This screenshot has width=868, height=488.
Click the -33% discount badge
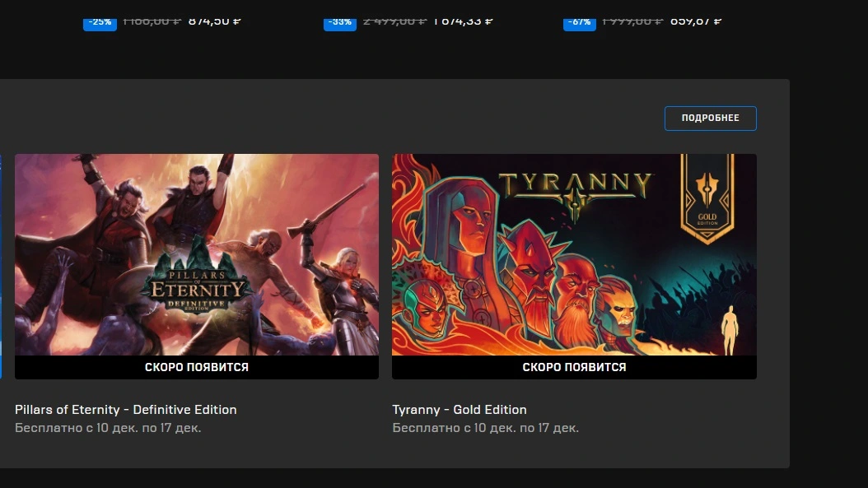click(340, 23)
